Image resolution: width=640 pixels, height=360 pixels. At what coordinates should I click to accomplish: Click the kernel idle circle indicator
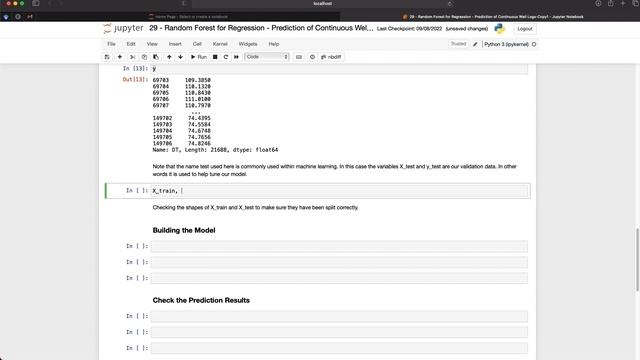534,44
